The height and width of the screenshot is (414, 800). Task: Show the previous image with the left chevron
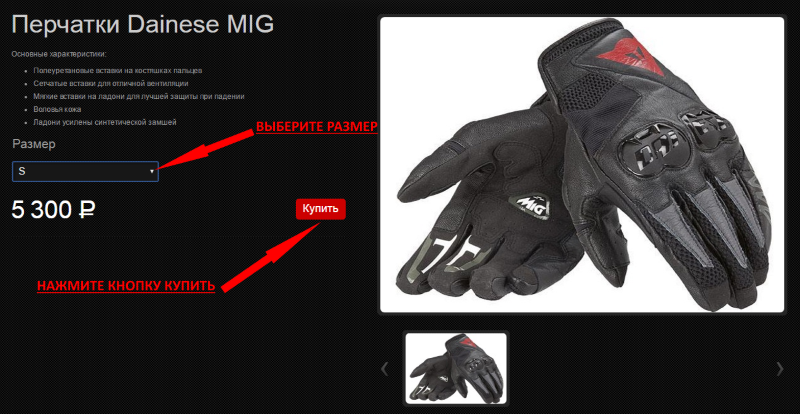tap(385, 369)
